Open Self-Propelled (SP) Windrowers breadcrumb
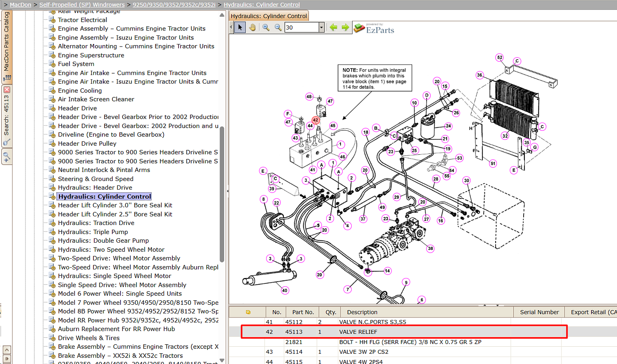 click(82, 5)
